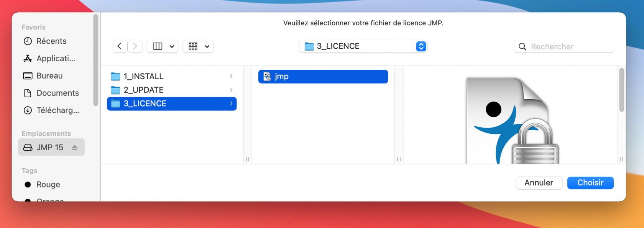Select the Rouge tag
This screenshot has width=644, height=228.
[48, 185]
